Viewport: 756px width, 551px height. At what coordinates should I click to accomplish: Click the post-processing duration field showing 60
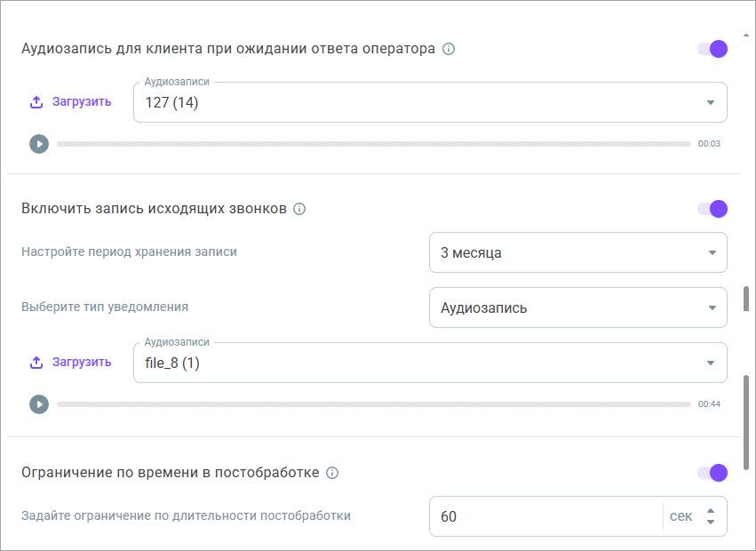click(542, 516)
